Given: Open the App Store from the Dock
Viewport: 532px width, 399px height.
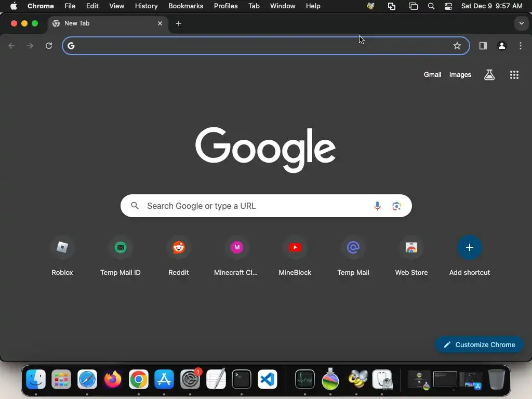Looking at the screenshot, I should pos(164,379).
